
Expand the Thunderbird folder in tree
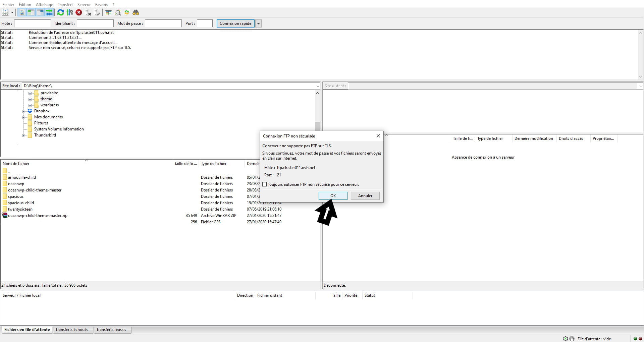pos(24,135)
